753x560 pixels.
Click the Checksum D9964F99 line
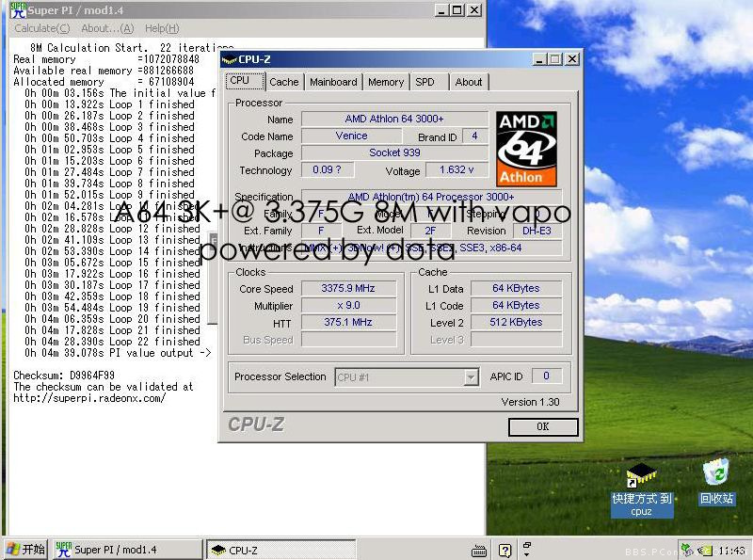click(x=64, y=376)
